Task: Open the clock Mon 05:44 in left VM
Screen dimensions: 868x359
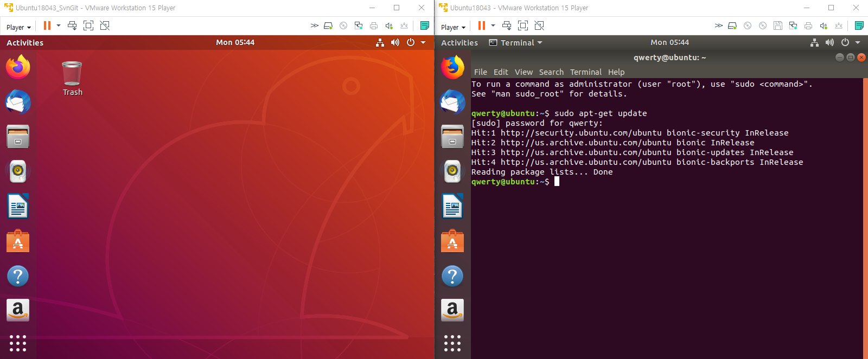Action: [235, 42]
